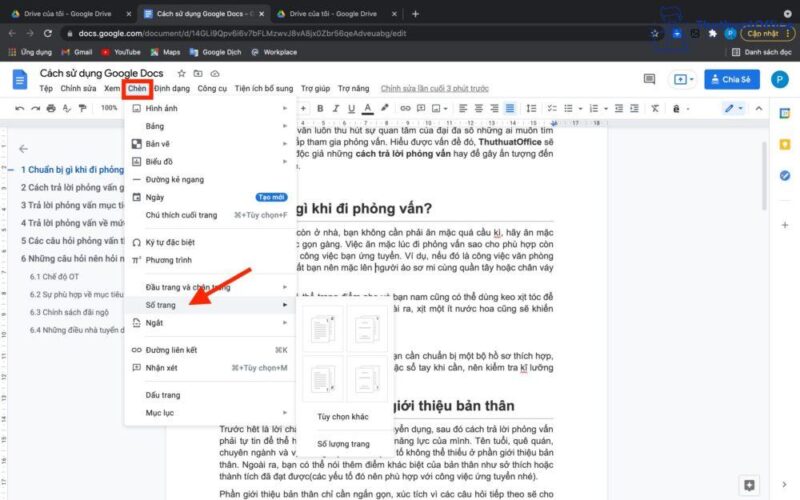Screen dimensions: 800x500
Task: Insert a checklist
Action: click(x=552, y=108)
